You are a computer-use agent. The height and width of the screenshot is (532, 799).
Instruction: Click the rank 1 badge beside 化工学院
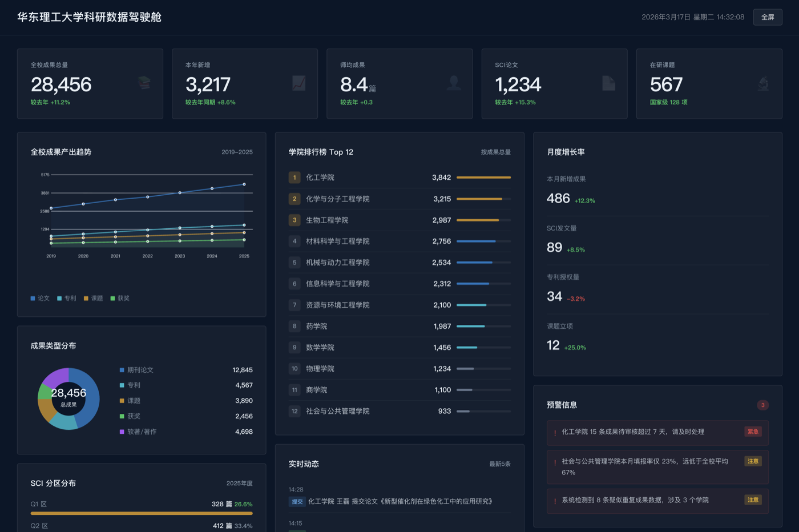pyautogui.click(x=294, y=178)
